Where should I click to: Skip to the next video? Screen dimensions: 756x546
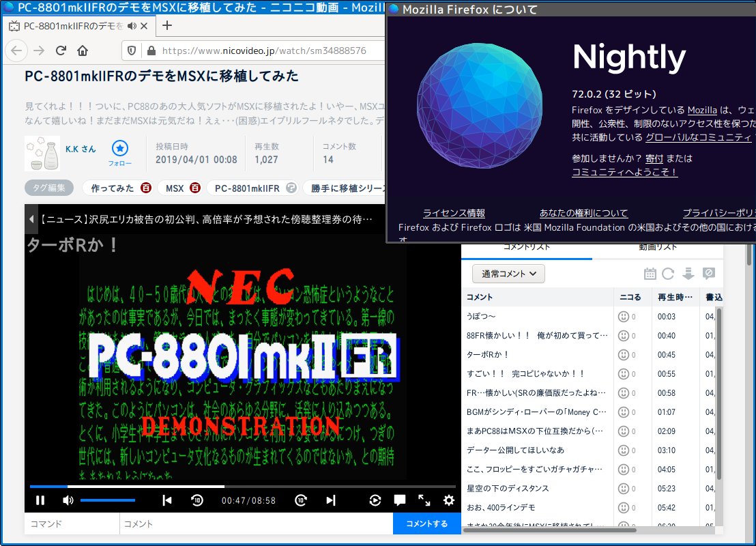click(331, 500)
